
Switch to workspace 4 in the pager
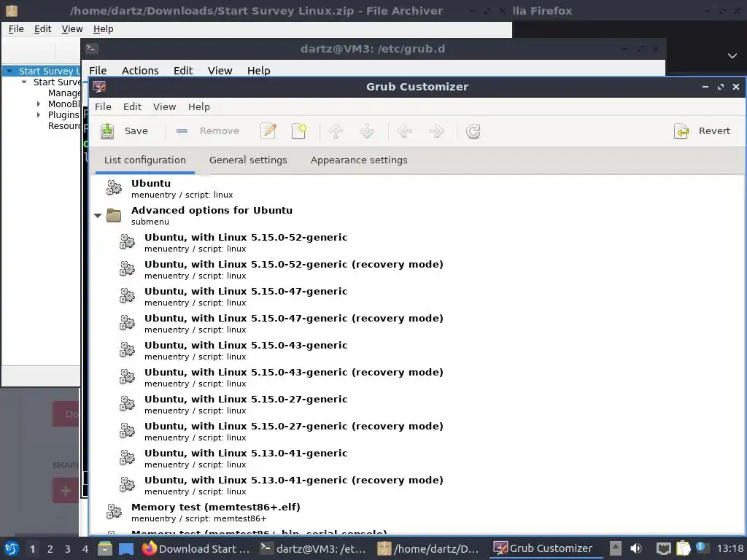tap(85, 549)
